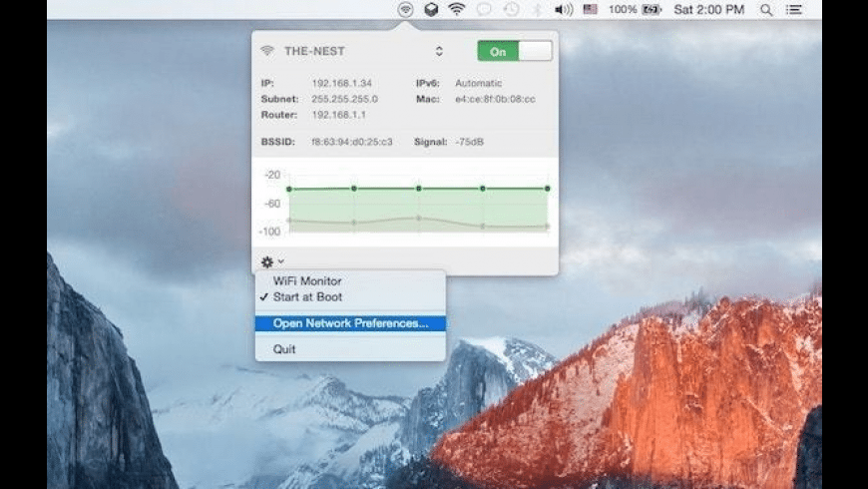This screenshot has width=868, height=489.
Task: Click the WiFi Monitor menu bar icon
Action: (x=405, y=9)
